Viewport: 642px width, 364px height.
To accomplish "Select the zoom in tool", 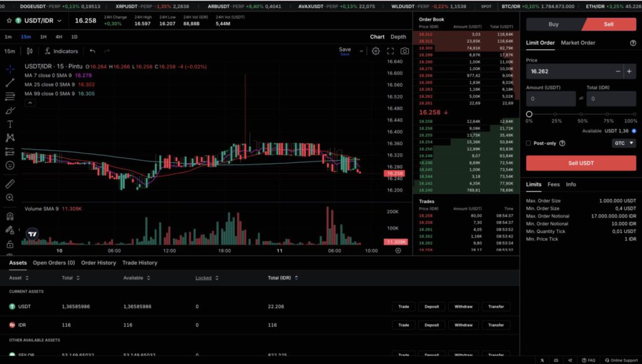I will tap(10, 197).
